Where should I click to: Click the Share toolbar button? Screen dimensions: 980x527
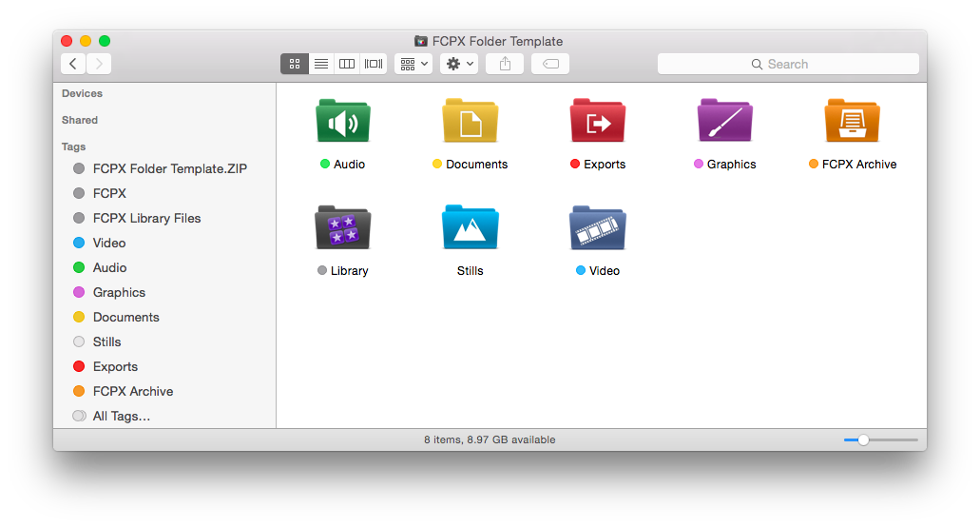click(505, 64)
